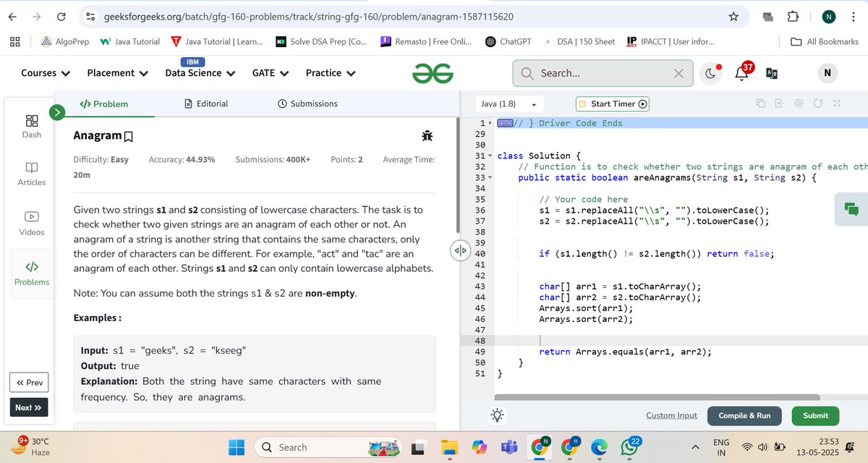The image size is (868, 463).
Task: Open the All Bookmarks folder
Action: [x=825, y=42]
